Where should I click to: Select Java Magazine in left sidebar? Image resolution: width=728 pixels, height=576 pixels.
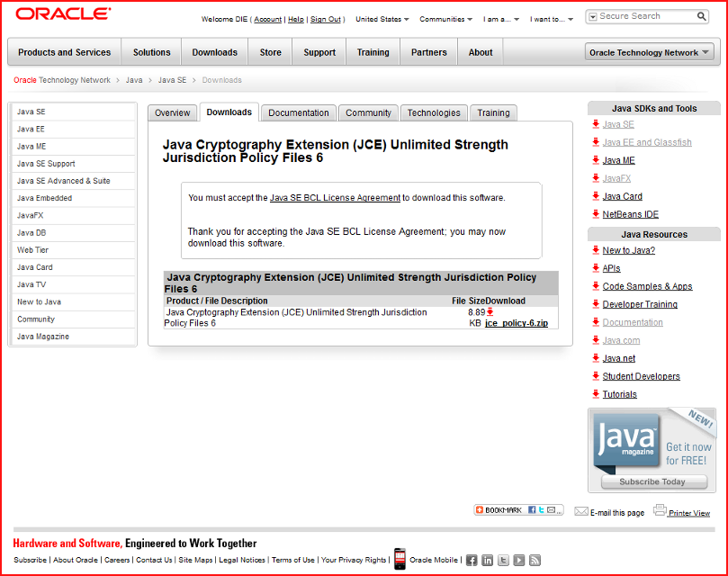[x=74, y=337]
